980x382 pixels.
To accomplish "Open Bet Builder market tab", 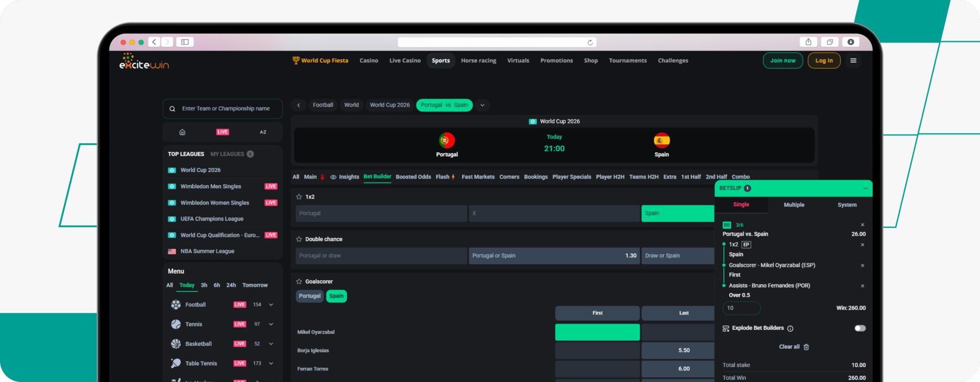I will [377, 177].
